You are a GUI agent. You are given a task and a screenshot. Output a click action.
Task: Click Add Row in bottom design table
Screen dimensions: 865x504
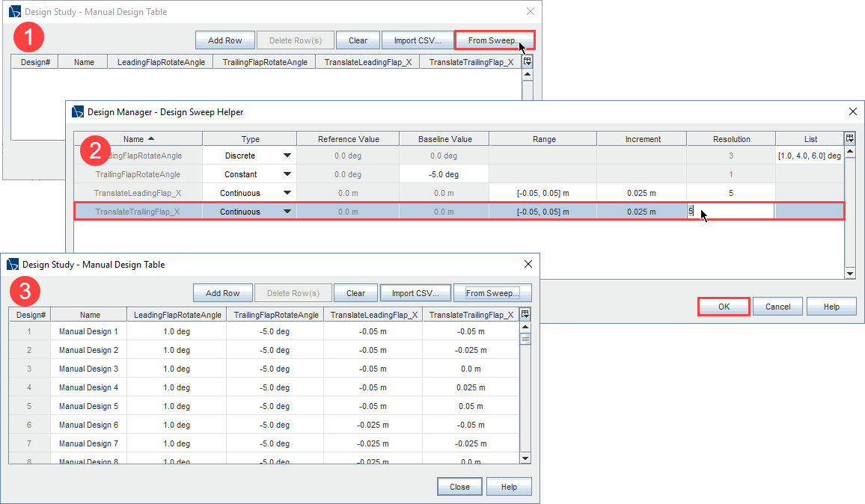click(x=222, y=293)
